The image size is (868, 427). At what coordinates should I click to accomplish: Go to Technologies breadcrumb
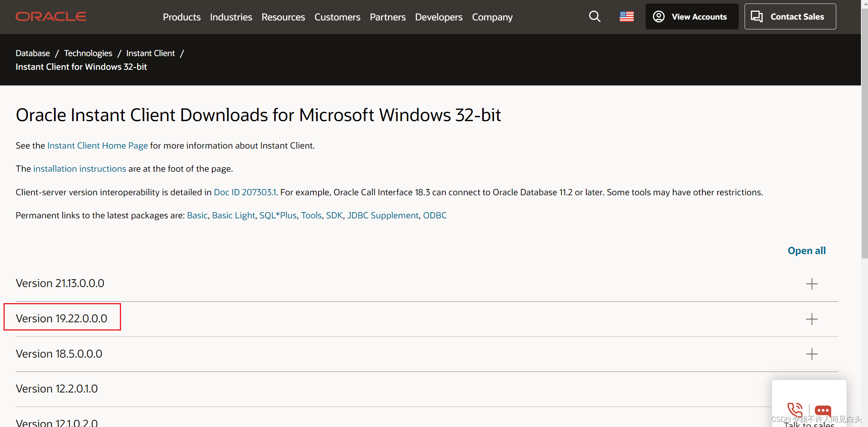coord(88,53)
